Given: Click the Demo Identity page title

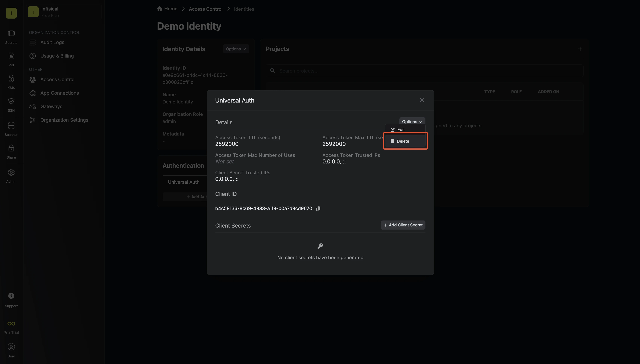Looking at the screenshot, I should click(189, 26).
